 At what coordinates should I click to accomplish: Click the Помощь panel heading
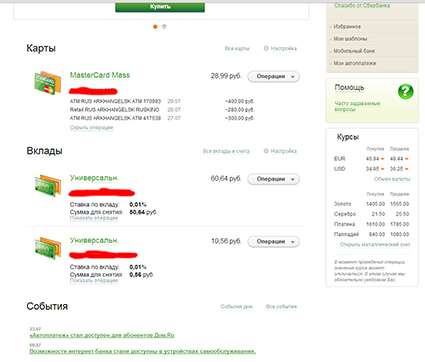click(x=349, y=88)
